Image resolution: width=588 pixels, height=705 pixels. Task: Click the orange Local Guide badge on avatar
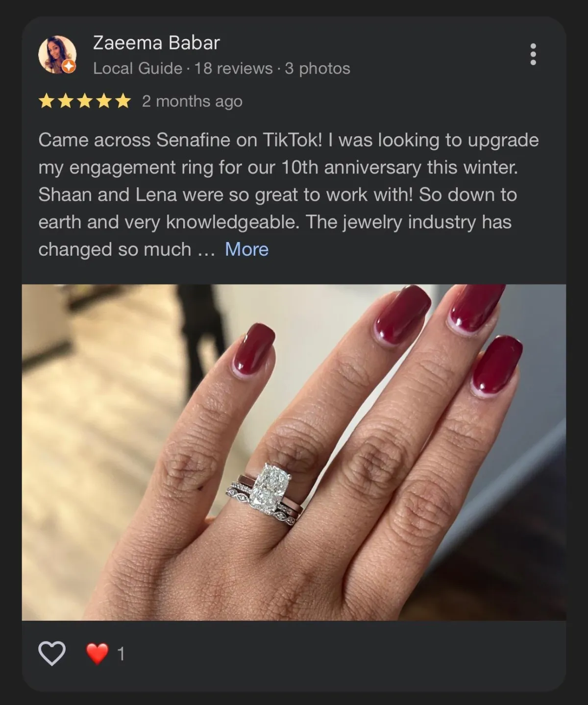coord(70,67)
